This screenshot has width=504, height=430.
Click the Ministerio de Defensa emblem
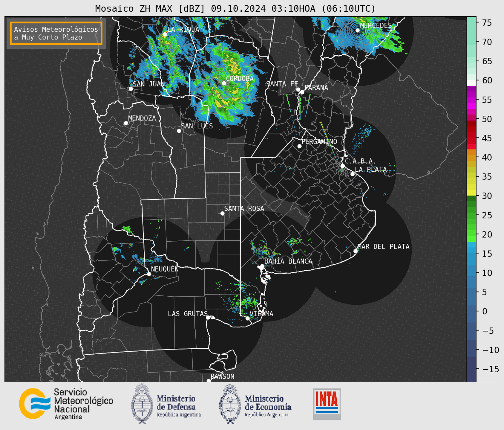(x=142, y=404)
